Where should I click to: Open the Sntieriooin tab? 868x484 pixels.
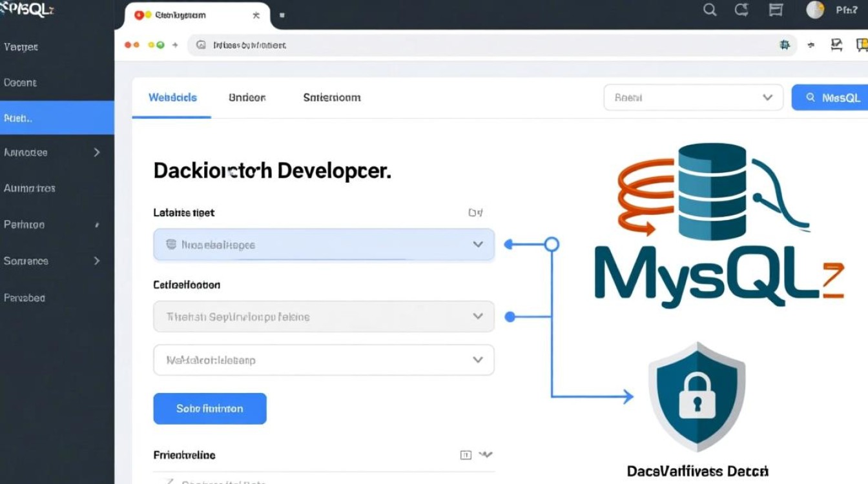pos(331,97)
